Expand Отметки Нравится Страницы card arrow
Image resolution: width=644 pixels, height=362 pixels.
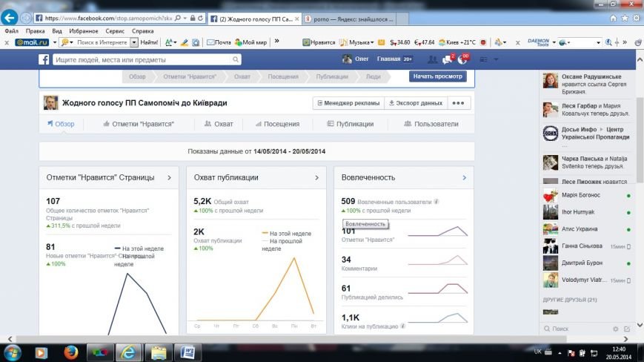[169, 177]
